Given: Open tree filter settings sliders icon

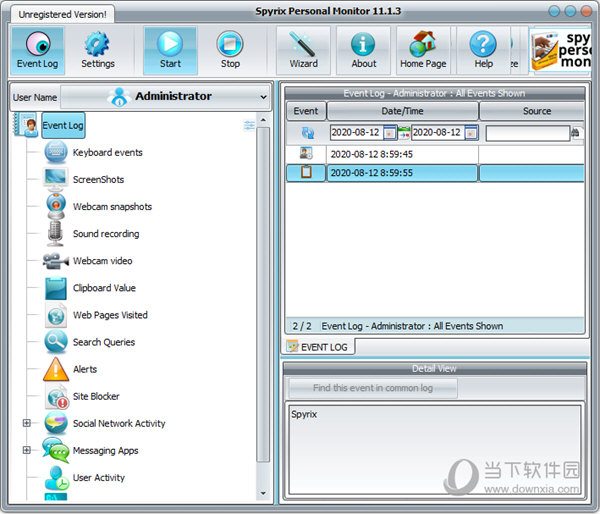Looking at the screenshot, I should (x=249, y=125).
